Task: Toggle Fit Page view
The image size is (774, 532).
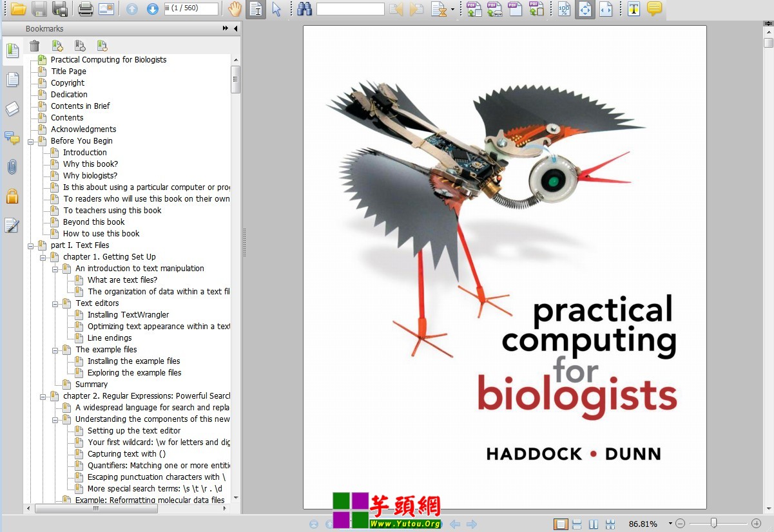Action: pos(585,9)
